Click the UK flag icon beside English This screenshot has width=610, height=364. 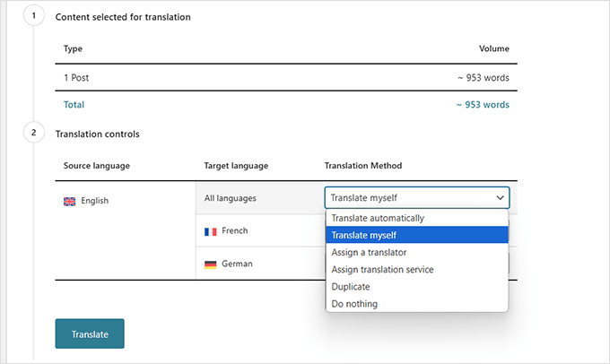click(x=69, y=201)
